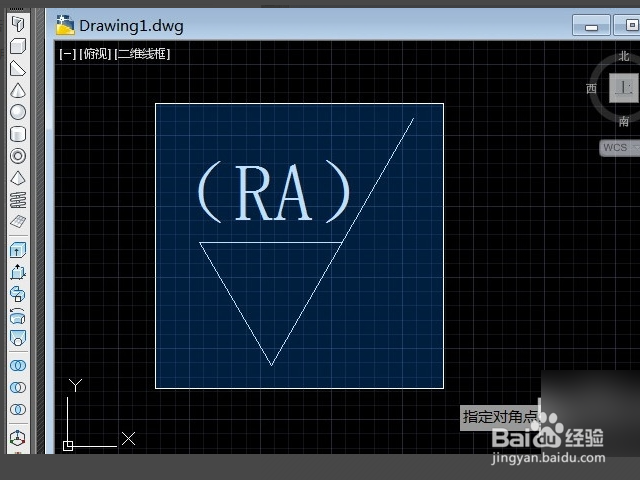Select the Torus solid tool
This screenshot has height=480, width=640.
click(x=18, y=156)
